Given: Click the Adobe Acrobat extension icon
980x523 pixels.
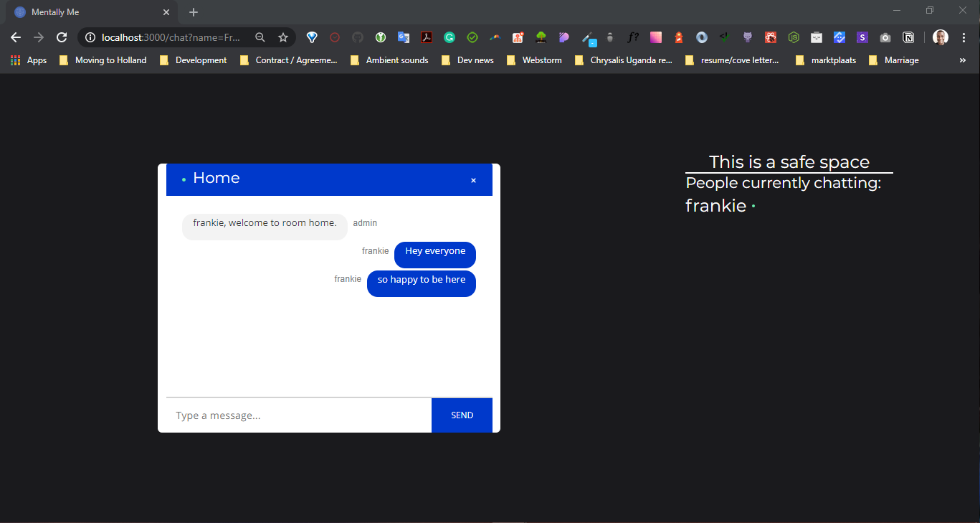Looking at the screenshot, I should click(x=427, y=37).
